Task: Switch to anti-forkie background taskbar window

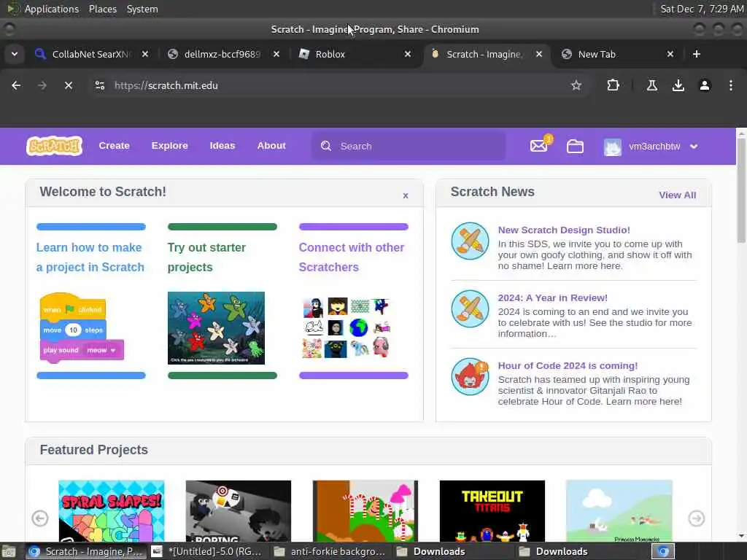Action: click(330, 551)
